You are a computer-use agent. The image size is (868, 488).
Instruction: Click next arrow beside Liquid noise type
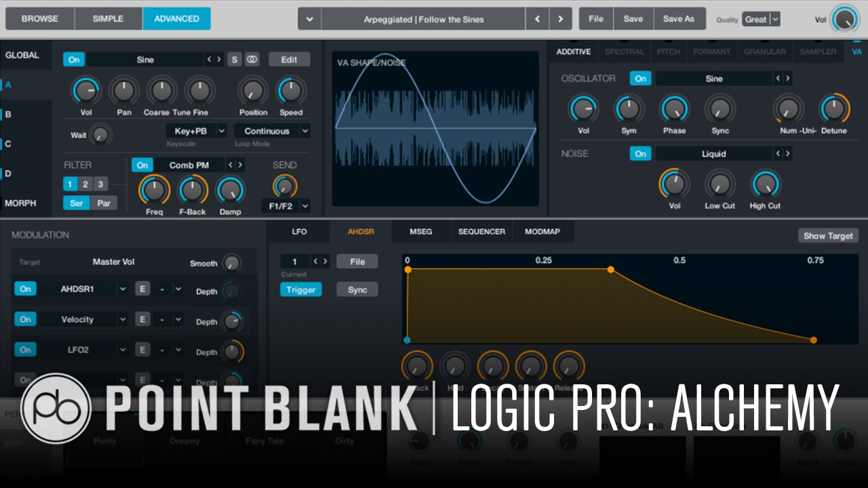pyautogui.click(x=787, y=154)
